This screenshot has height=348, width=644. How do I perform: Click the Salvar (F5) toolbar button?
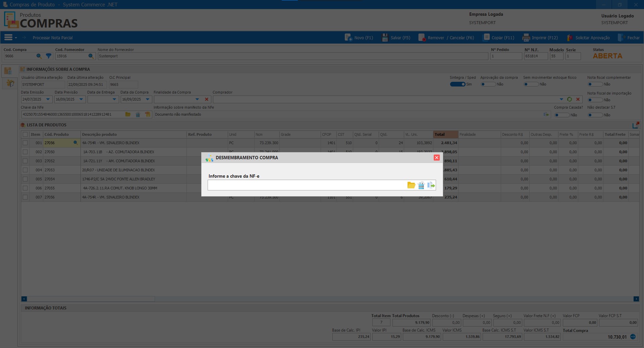(396, 38)
